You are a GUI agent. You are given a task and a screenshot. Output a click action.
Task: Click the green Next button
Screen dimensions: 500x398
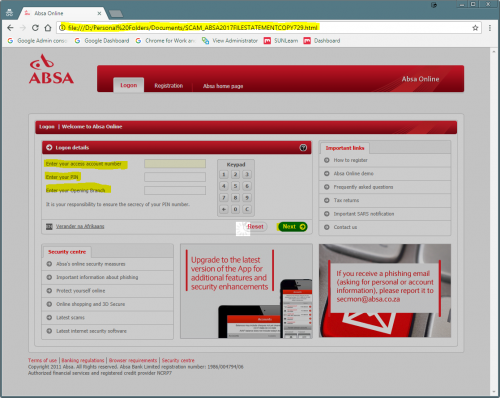click(x=293, y=227)
